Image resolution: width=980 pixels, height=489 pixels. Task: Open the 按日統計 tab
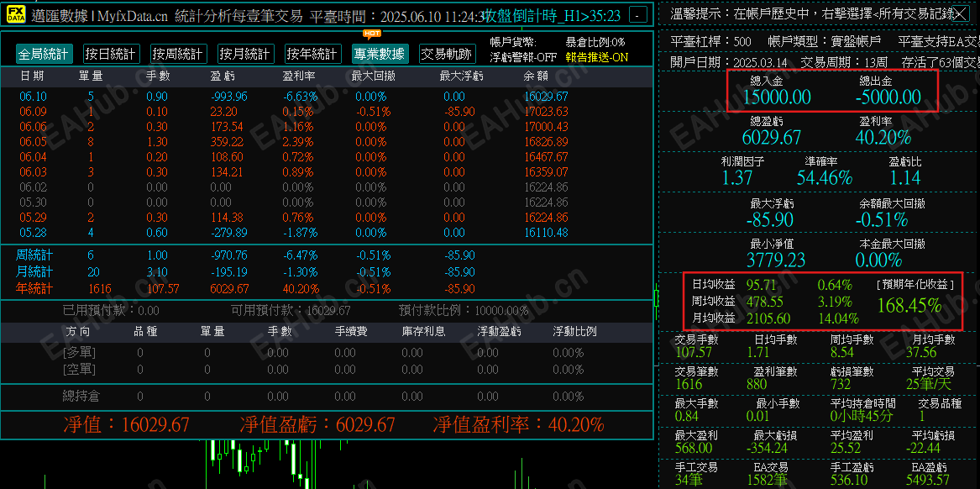coord(111,54)
